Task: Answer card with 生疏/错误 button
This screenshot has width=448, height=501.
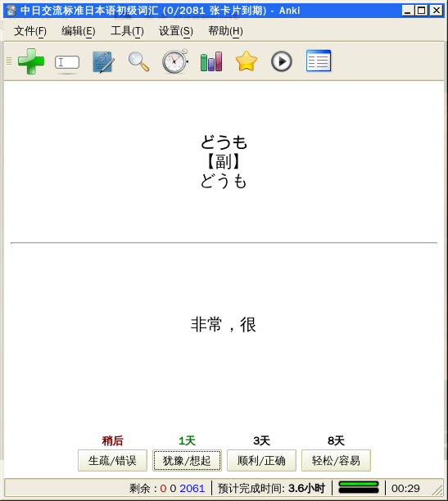Action: [x=112, y=460]
